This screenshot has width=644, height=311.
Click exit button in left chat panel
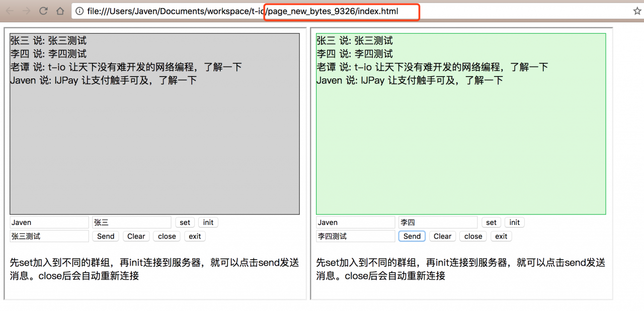point(195,236)
